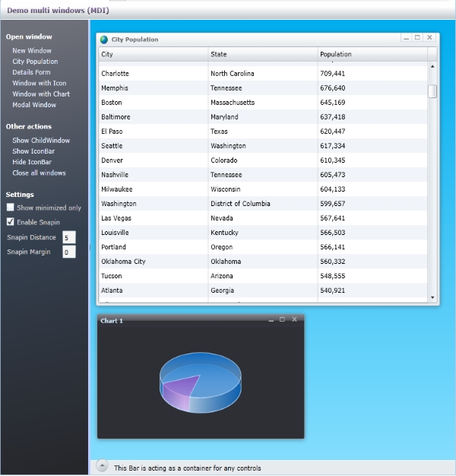Image resolution: width=456 pixels, height=476 pixels.
Task: Click population value 676,640
Action: pyautogui.click(x=333, y=88)
